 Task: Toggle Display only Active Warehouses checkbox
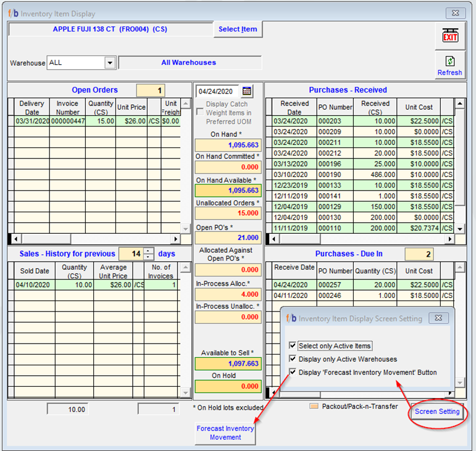(293, 359)
